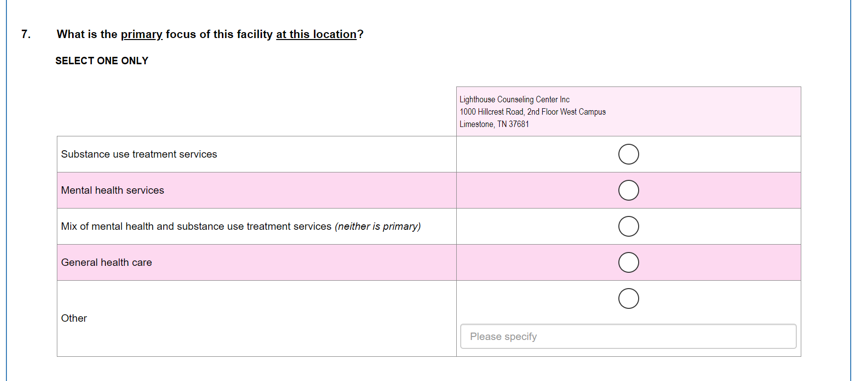The image size is (868, 381).
Task: Click the Limestone, TN 37681 text
Action: pyautogui.click(x=494, y=124)
